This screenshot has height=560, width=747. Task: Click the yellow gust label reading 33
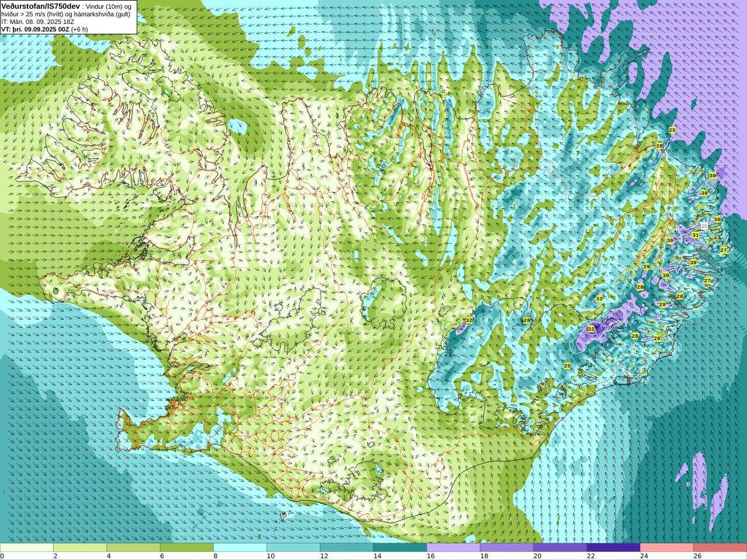(x=599, y=299)
